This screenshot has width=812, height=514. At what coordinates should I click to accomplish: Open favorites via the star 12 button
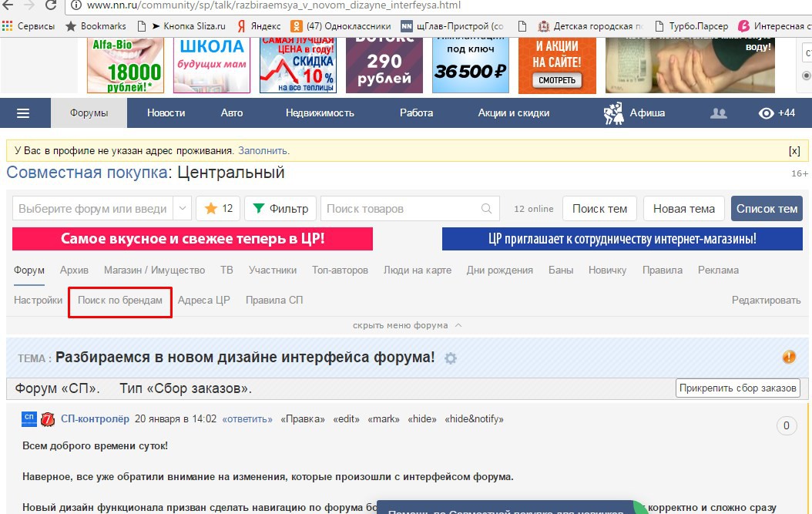[x=218, y=208]
